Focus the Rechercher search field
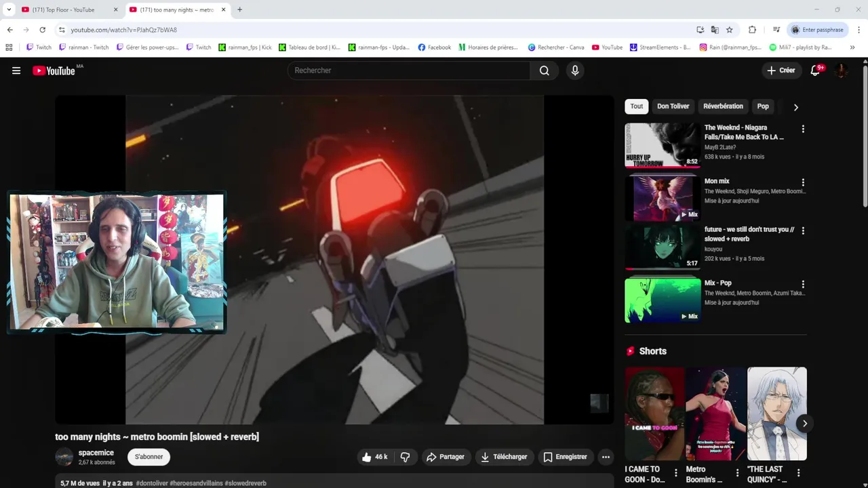 pyautogui.click(x=409, y=70)
